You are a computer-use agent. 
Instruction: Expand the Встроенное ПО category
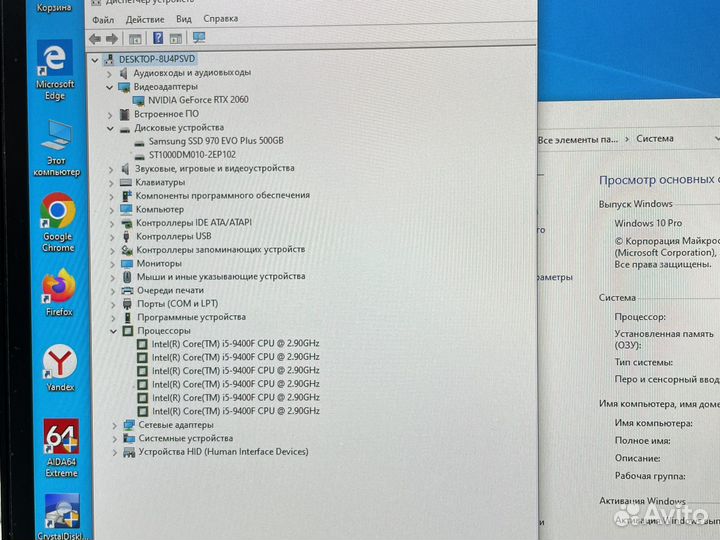click(109, 114)
